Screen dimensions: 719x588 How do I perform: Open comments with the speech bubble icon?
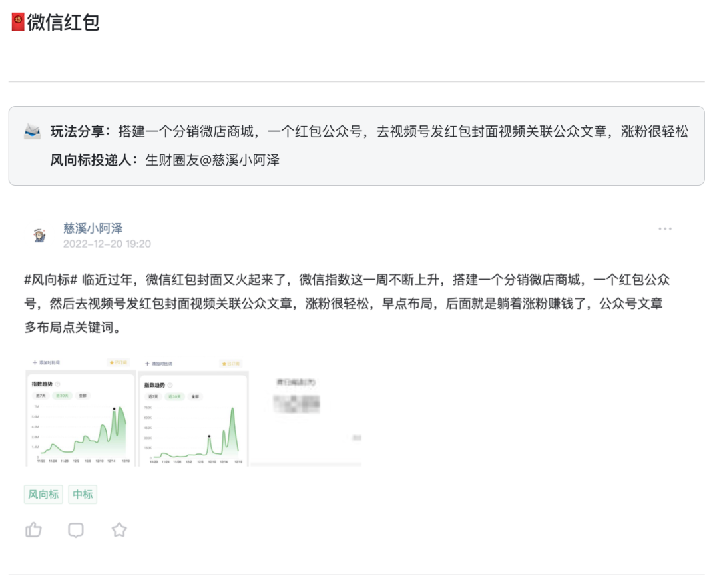tap(76, 530)
